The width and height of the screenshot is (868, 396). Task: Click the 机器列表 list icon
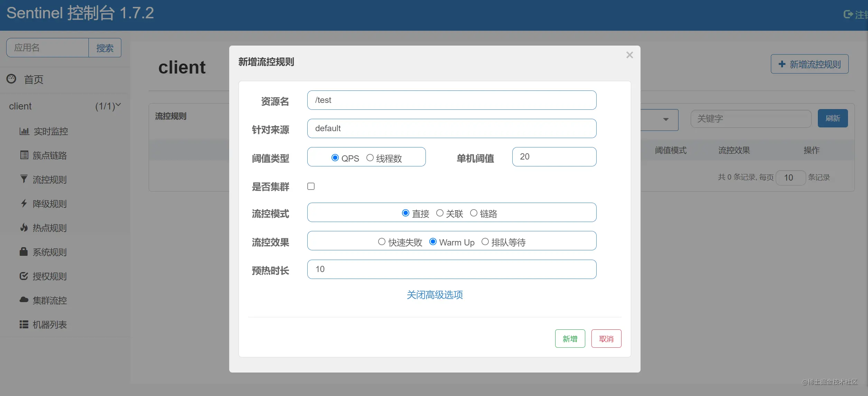click(x=24, y=325)
